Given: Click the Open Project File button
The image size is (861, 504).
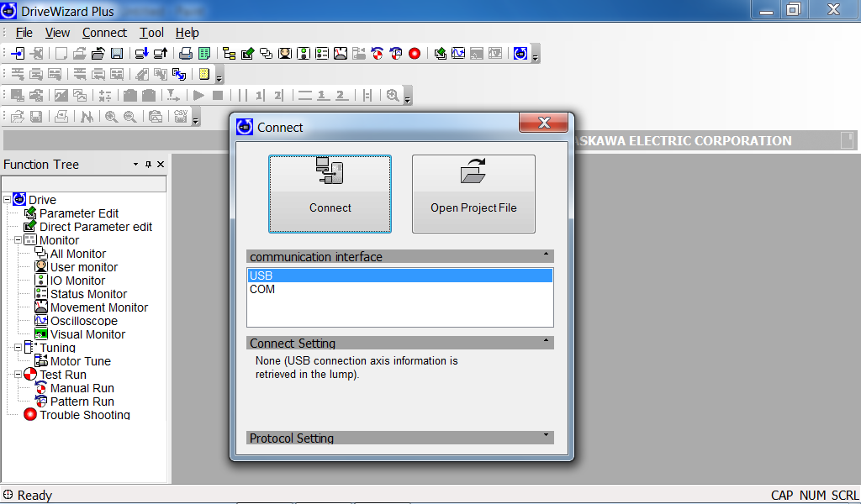Looking at the screenshot, I should (x=473, y=194).
